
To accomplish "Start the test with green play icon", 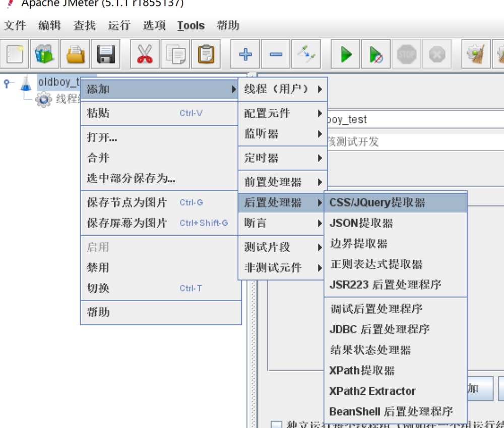I will [346, 54].
